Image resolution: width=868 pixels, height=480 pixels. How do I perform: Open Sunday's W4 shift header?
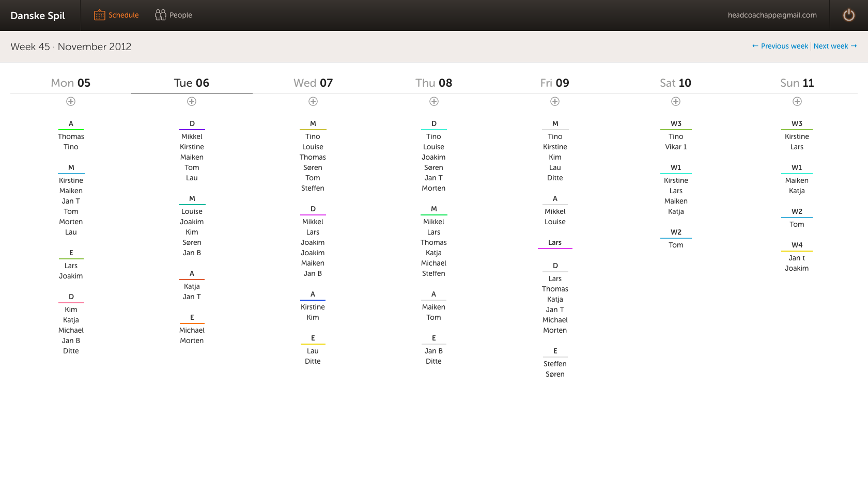coord(797,245)
